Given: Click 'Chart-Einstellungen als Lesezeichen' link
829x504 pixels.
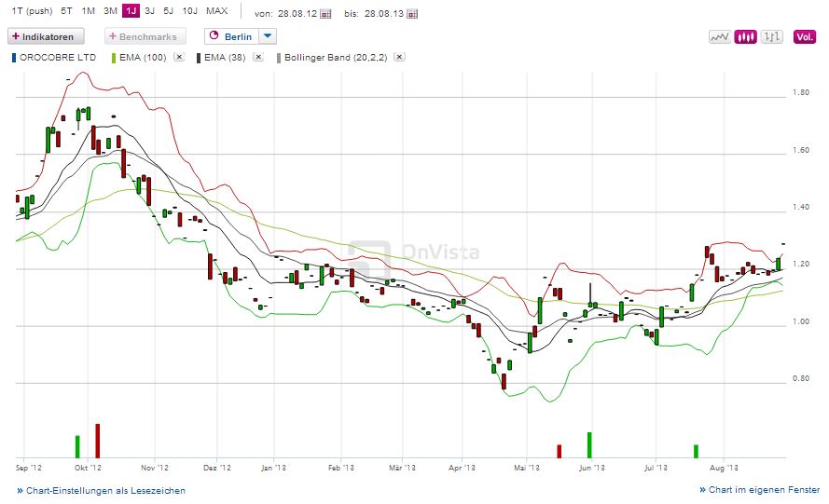Looking at the screenshot, I should [x=101, y=490].
